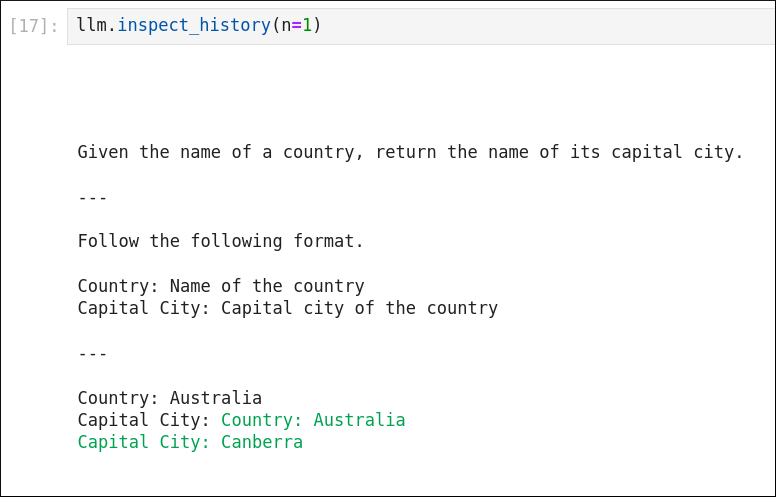Click the word 'return' in the instruction line
776x497 pixels.
click(x=406, y=152)
